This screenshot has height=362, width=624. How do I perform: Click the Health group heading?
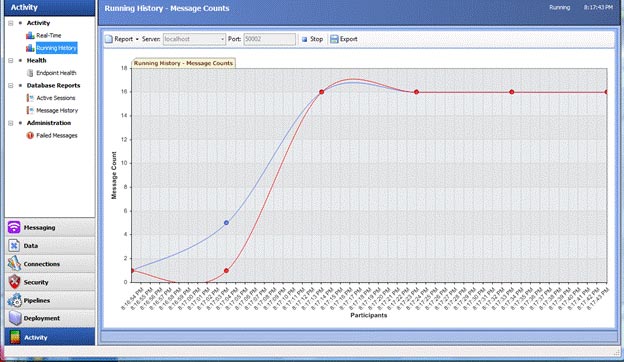[36, 60]
